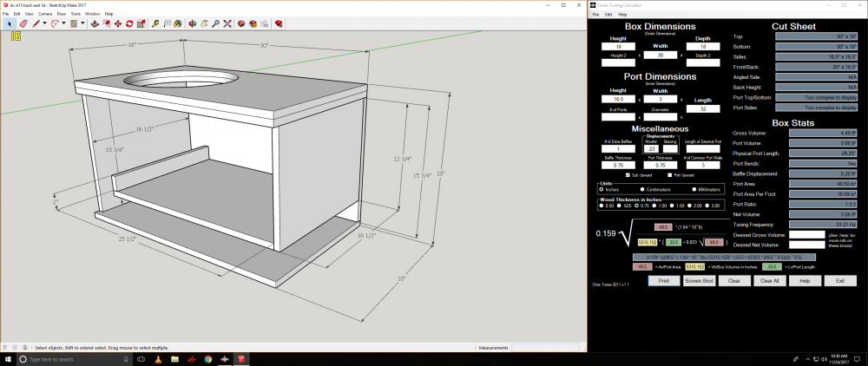Click the greyed Share Component icon
The width and height of the screenshot is (868, 366).
click(x=265, y=23)
